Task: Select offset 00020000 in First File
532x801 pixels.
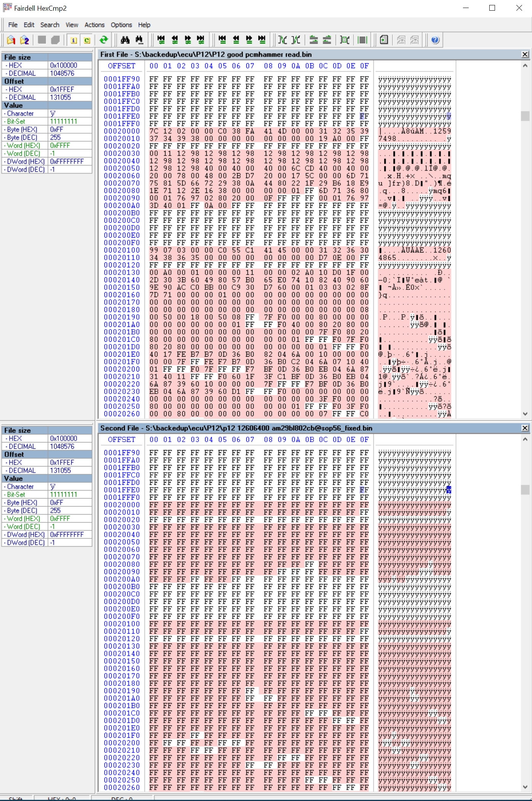Action: point(122,131)
